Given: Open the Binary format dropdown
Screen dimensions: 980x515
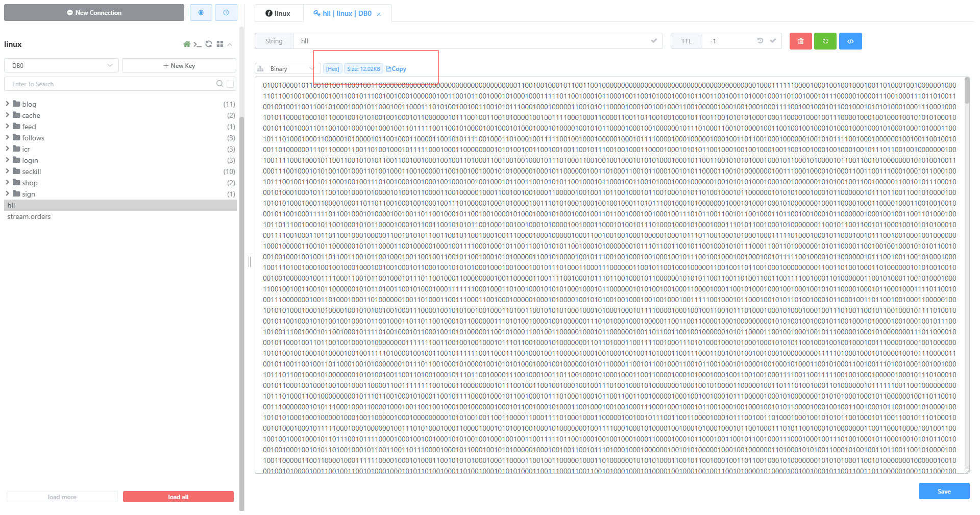Looking at the screenshot, I should (287, 69).
